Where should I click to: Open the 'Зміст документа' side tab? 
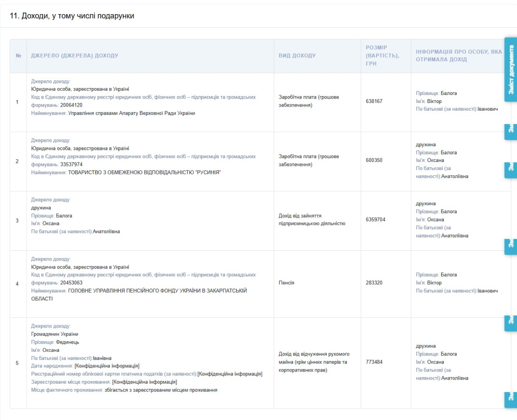point(511,69)
